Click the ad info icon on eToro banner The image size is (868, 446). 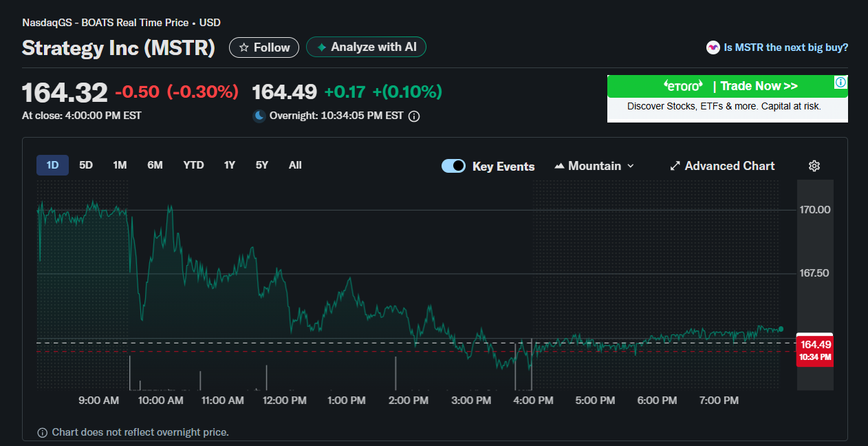pyautogui.click(x=840, y=83)
